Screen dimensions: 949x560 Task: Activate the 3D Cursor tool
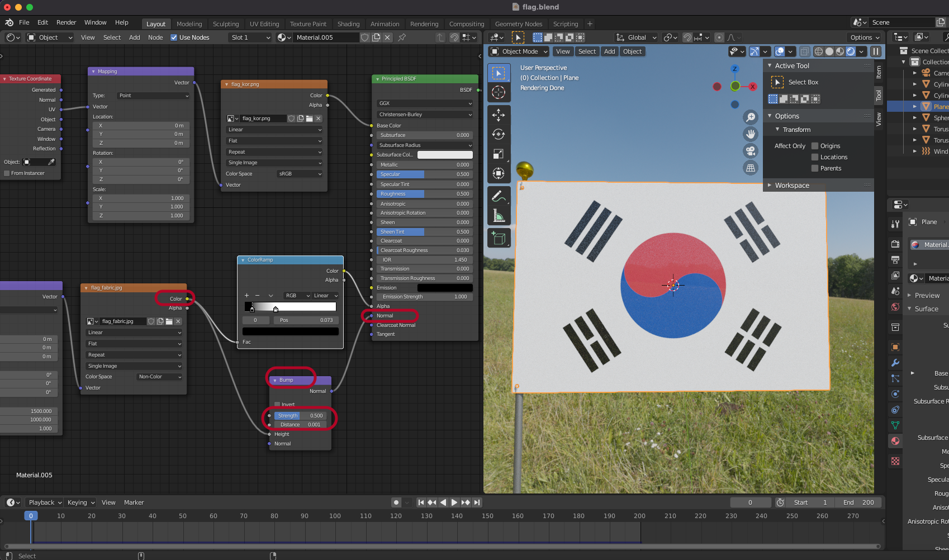(x=499, y=92)
